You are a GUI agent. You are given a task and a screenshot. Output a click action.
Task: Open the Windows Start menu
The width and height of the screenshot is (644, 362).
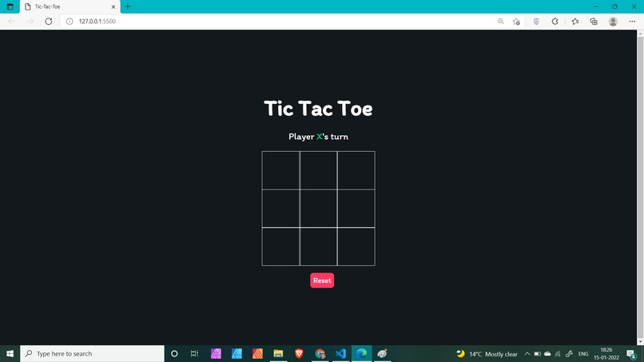tap(10, 353)
